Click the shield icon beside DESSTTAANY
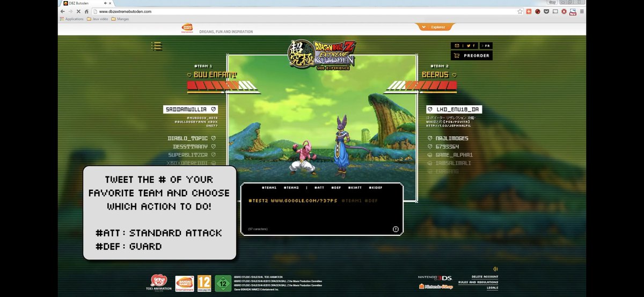Image resolution: width=644 pixels, height=297 pixels. click(213, 146)
